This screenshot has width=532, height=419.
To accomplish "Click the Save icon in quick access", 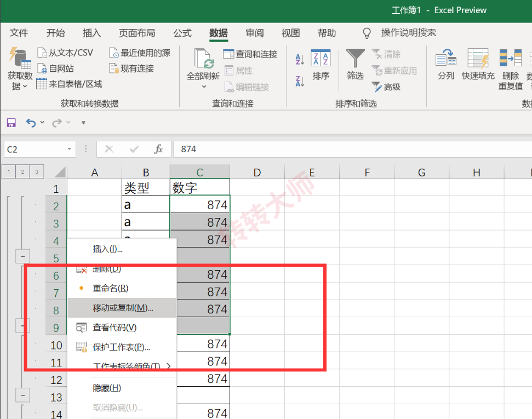I will (11, 123).
